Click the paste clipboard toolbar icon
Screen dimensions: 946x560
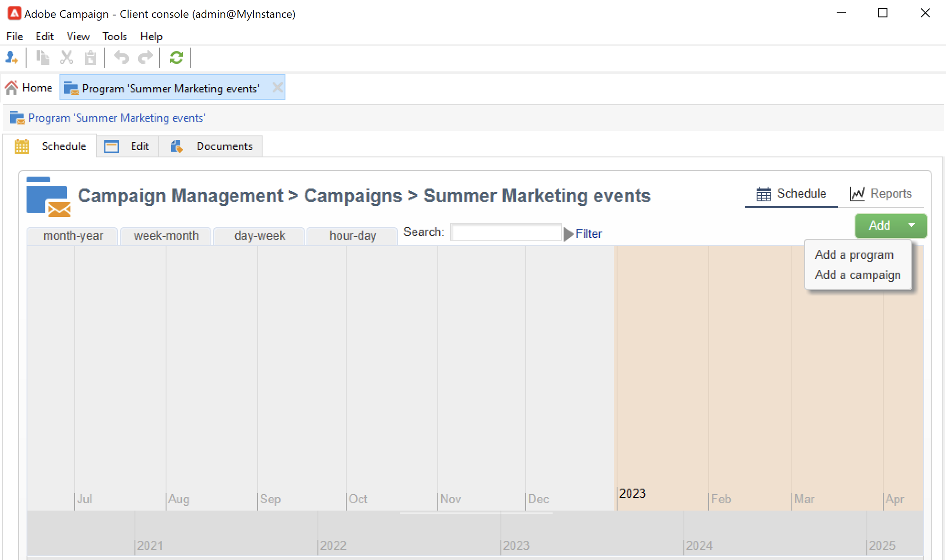91,58
